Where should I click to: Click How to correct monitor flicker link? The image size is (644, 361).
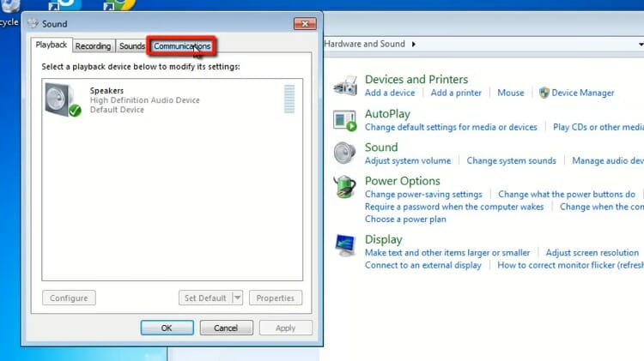(570, 265)
